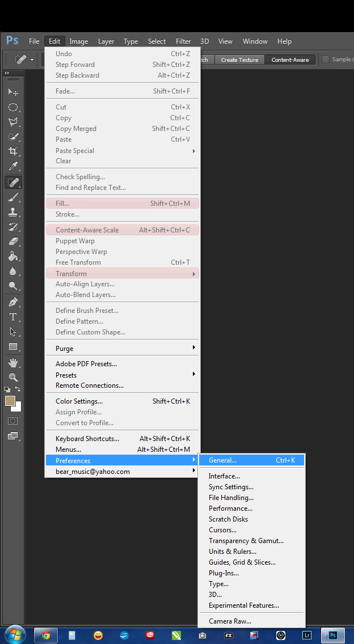Screen dimensions: 354x644
Task: Choose Interface... preferences
Action: [252, 476]
